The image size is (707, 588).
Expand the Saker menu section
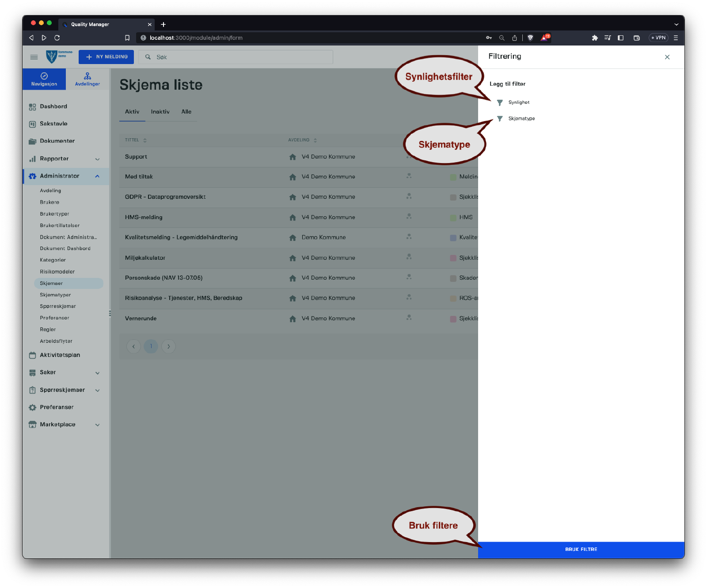97,373
